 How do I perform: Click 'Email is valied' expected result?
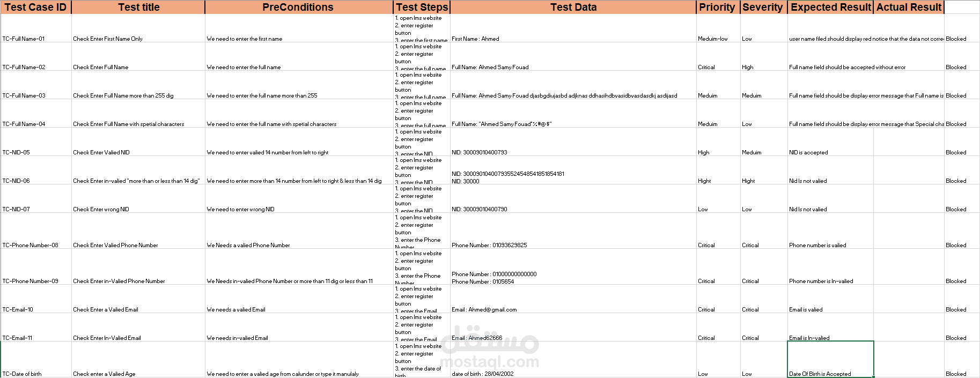click(830, 299)
